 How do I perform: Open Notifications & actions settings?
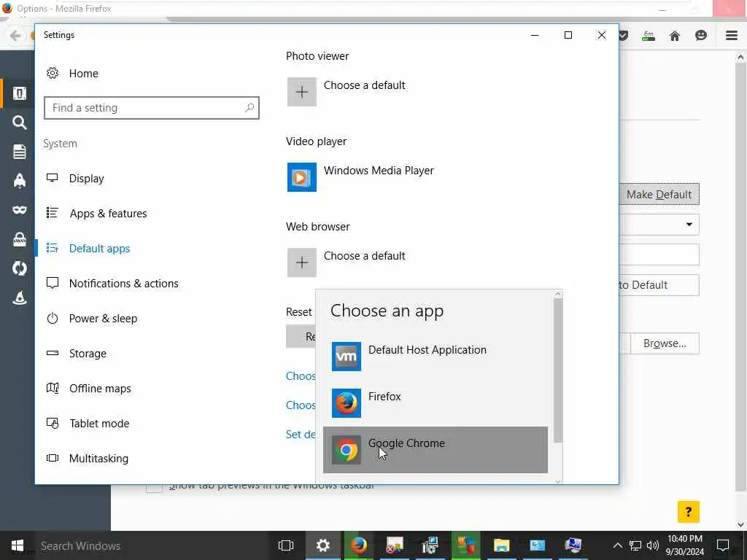point(123,284)
